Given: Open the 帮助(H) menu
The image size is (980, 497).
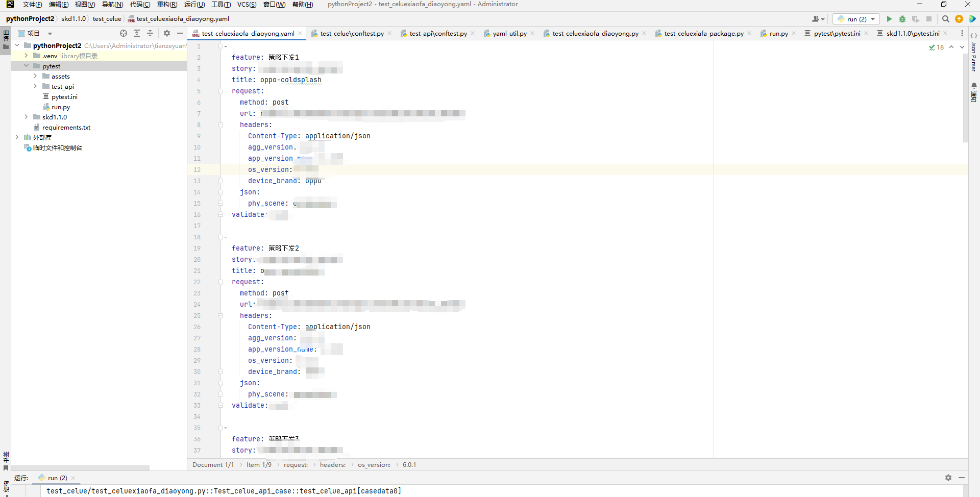Looking at the screenshot, I should pos(303,5).
